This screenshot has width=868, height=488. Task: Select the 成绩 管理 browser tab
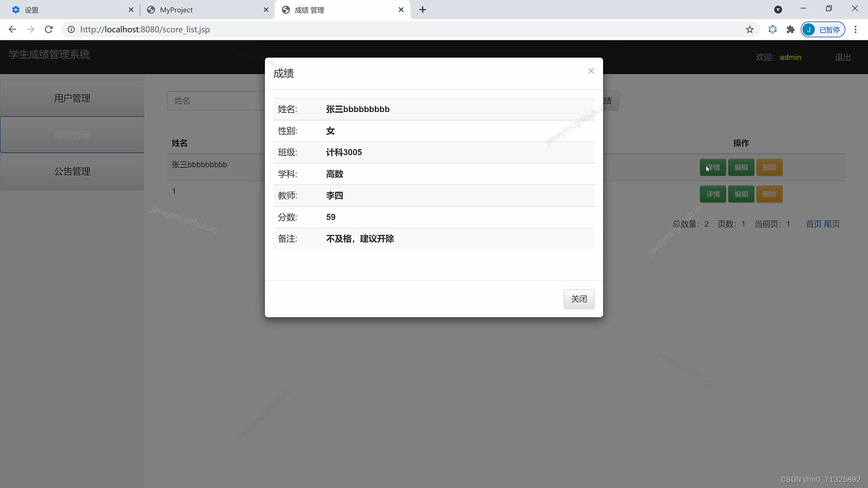tap(342, 10)
